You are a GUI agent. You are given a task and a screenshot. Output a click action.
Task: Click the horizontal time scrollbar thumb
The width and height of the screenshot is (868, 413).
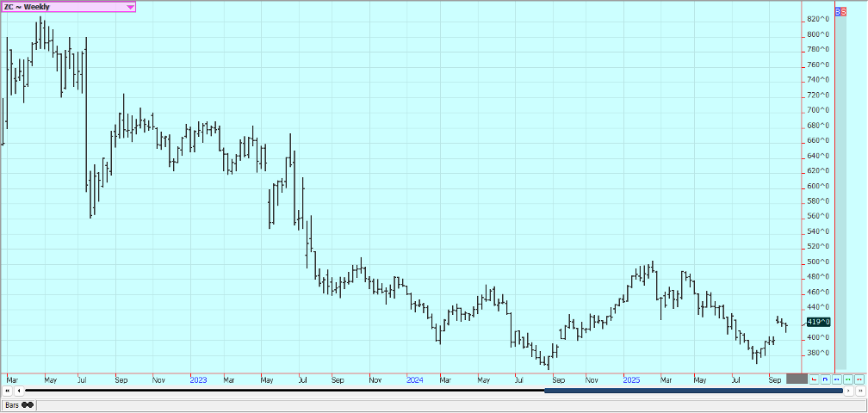pos(693,391)
